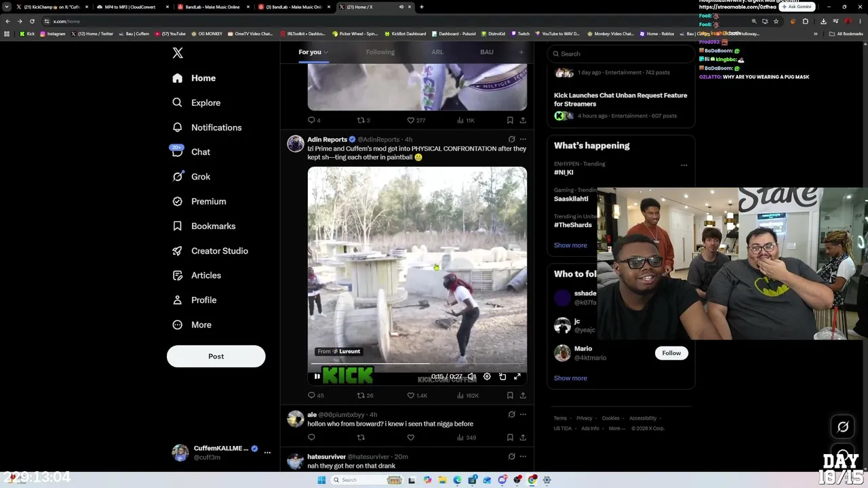Image resolution: width=868 pixels, height=488 pixels.
Task: Open the browser Extensions menu
Action: [x=806, y=21]
